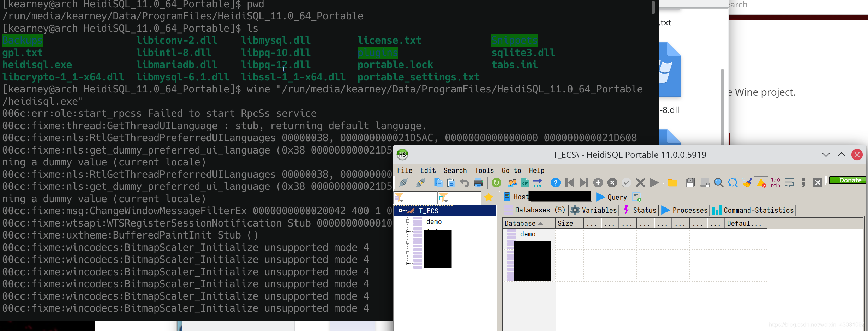This screenshot has height=331, width=868.
Task: Click the Undo arrow icon
Action: click(465, 182)
